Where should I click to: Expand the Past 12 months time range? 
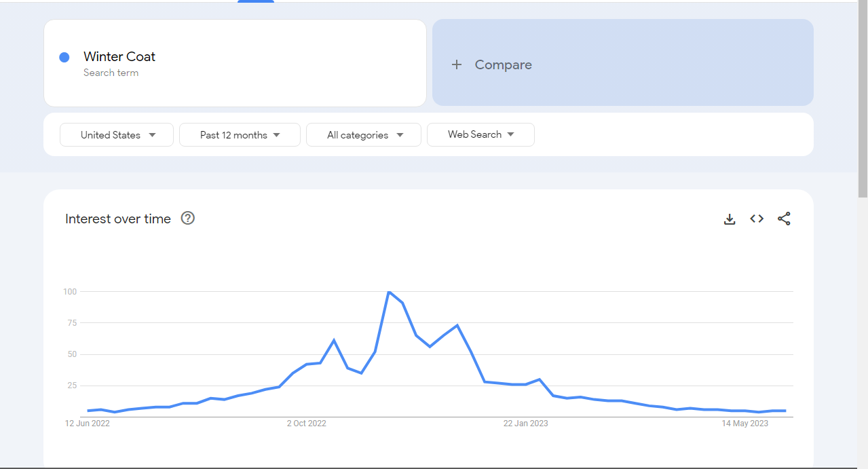click(240, 135)
